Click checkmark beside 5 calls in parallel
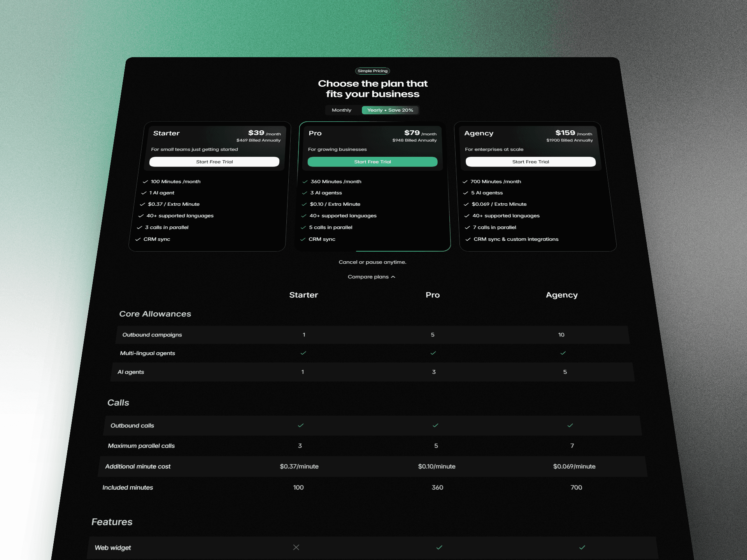 click(x=303, y=227)
